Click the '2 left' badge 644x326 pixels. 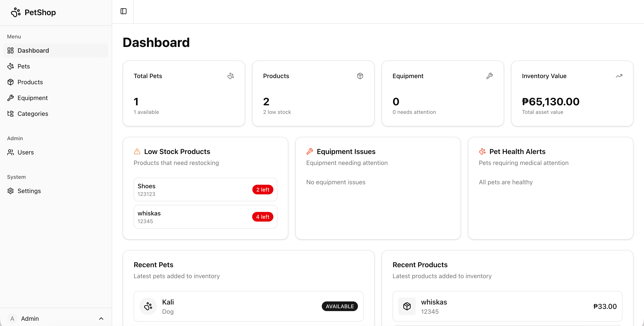click(x=263, y=190)
